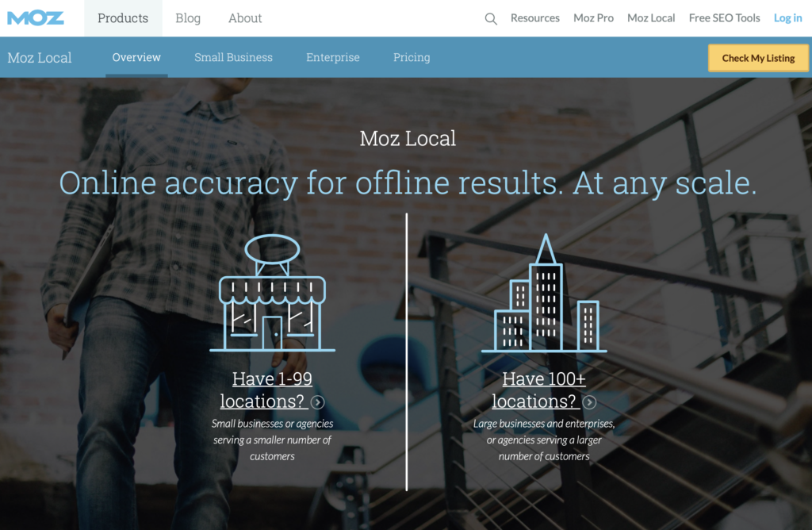Click arrow circle beside 100+ locations
Screen dimensions: 812x530
[x=589, y=402]
